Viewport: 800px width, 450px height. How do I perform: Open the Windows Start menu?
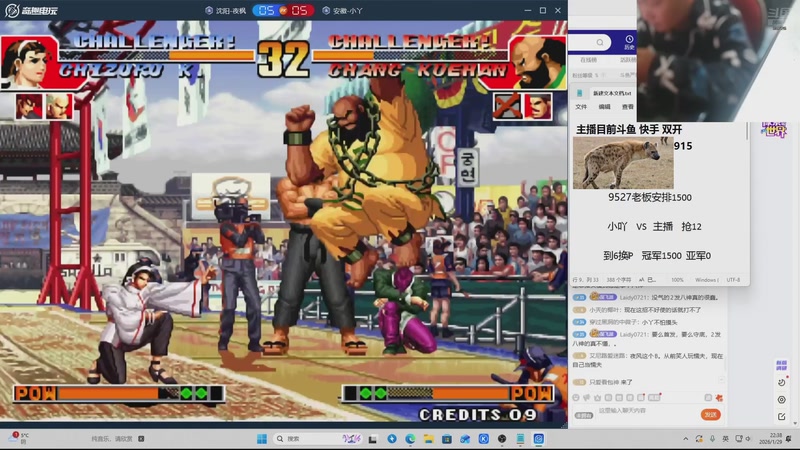tap(262, 439)
